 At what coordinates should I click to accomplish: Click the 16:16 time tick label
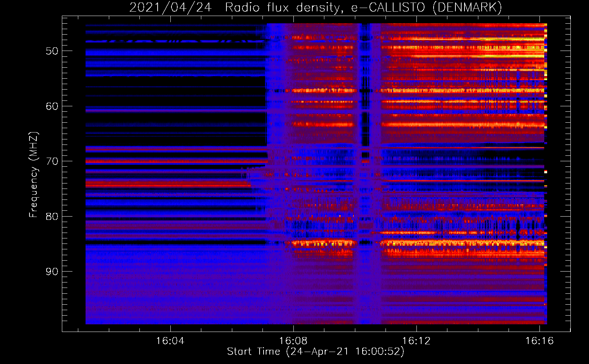pos(539,341)
